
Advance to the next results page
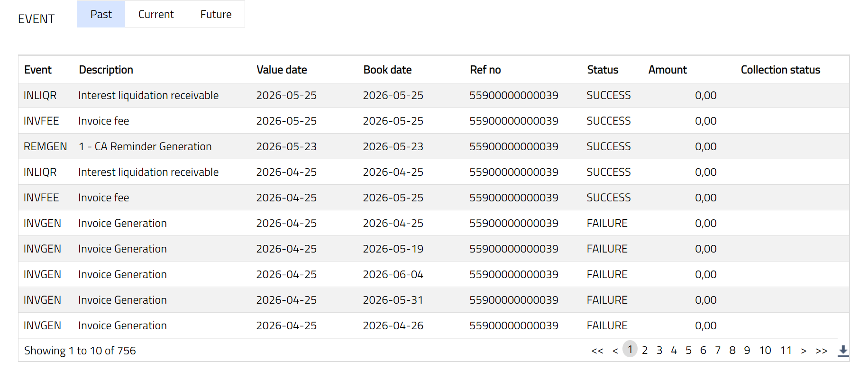click(x=804, y=351)
